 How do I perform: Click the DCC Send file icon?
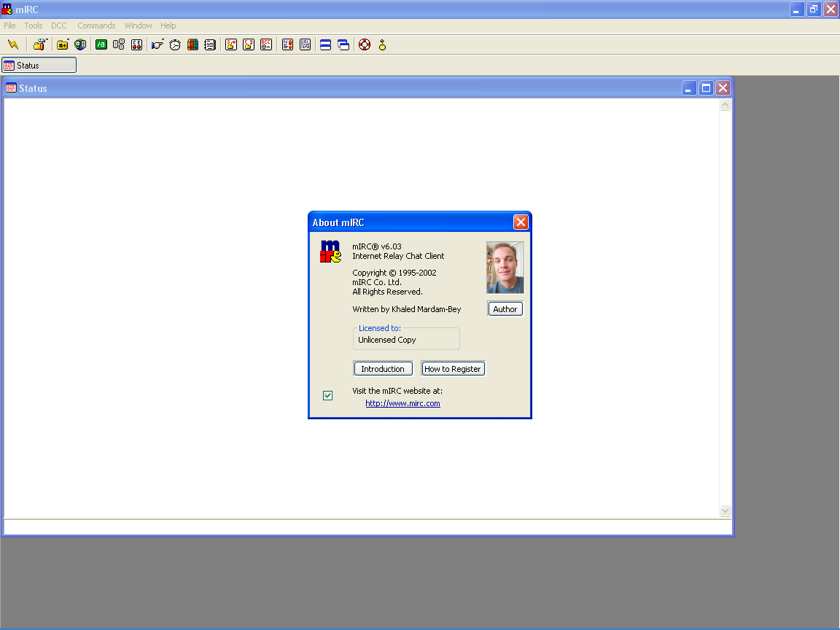tap(231, 45)
